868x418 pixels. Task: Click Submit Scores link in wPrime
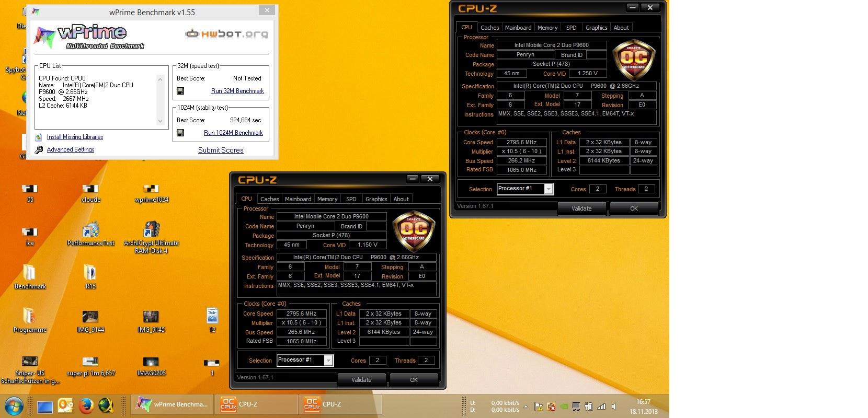[221, 150]
